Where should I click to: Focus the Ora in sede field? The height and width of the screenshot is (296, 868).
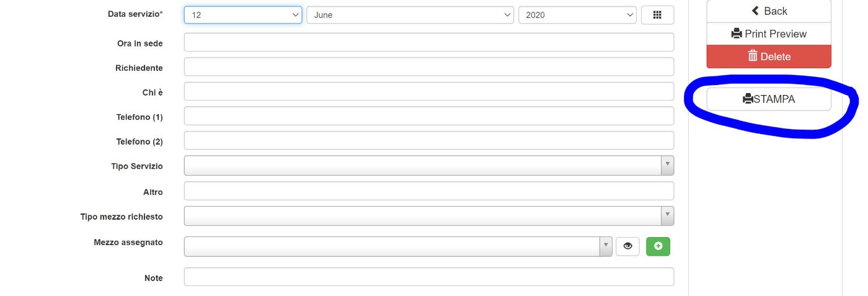[429, 42]
